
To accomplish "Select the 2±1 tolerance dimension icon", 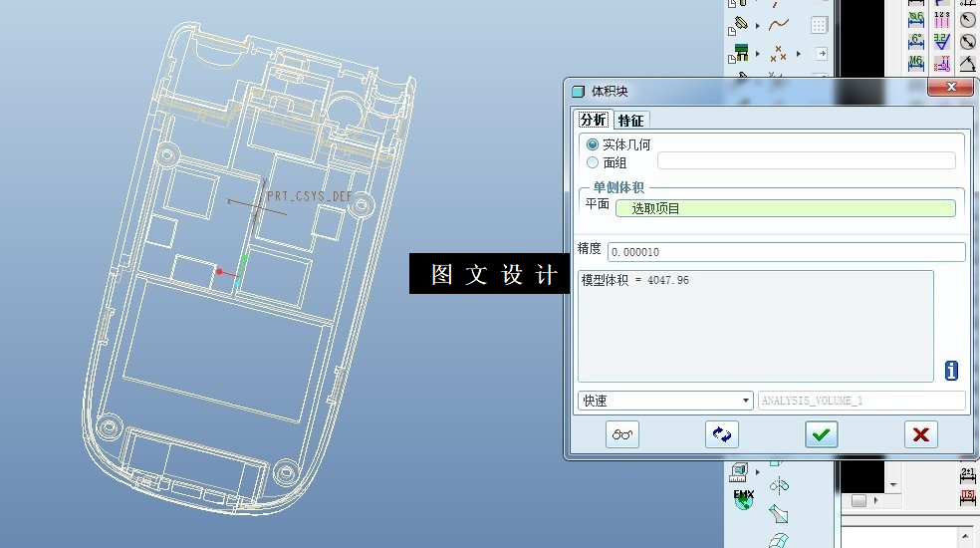I will 967,475.
